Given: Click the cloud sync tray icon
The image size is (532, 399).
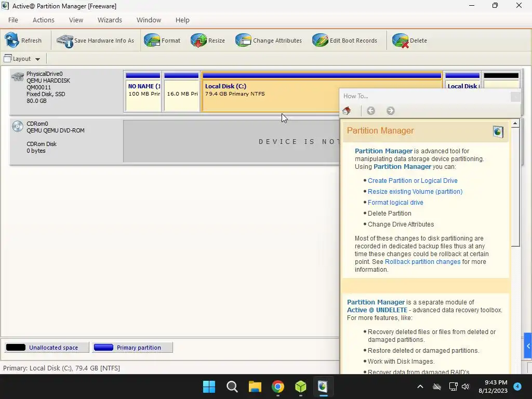Looking at the screenshot, I should [436, 387].
